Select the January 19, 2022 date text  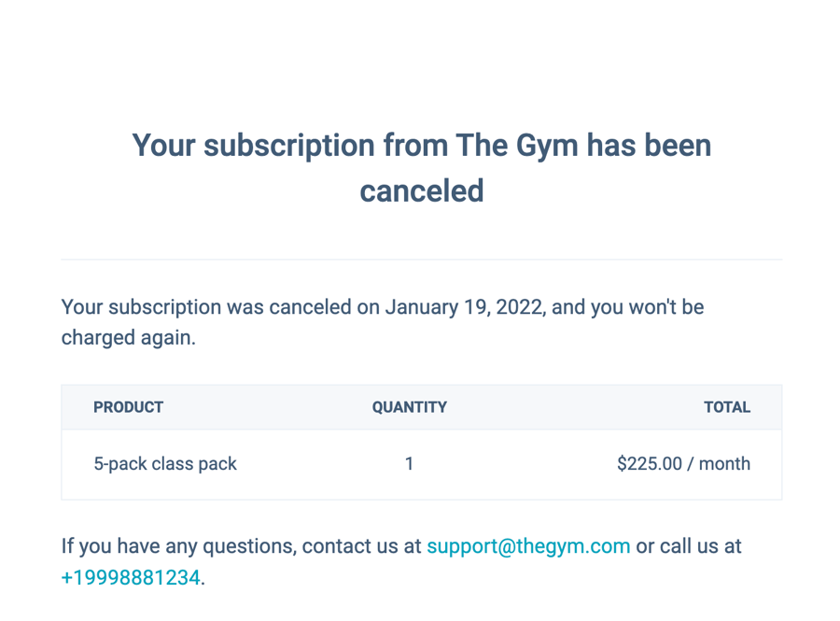pos(464,307)
